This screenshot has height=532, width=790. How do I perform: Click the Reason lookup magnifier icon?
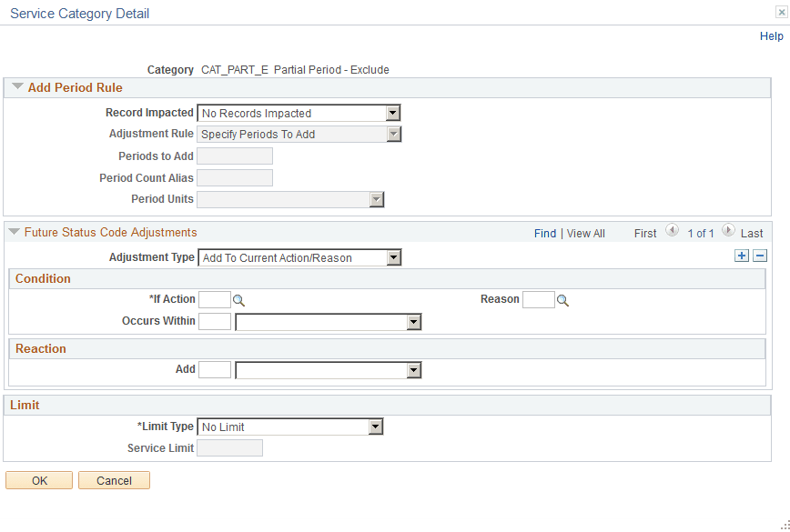coord(562,300)
